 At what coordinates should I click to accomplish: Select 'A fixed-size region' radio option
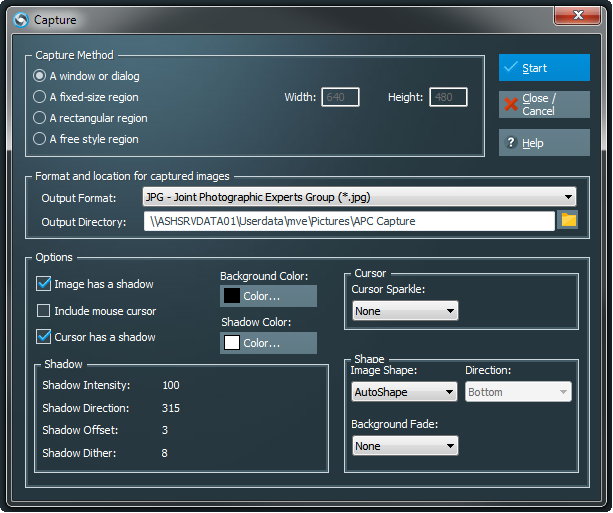pos(40,97)
